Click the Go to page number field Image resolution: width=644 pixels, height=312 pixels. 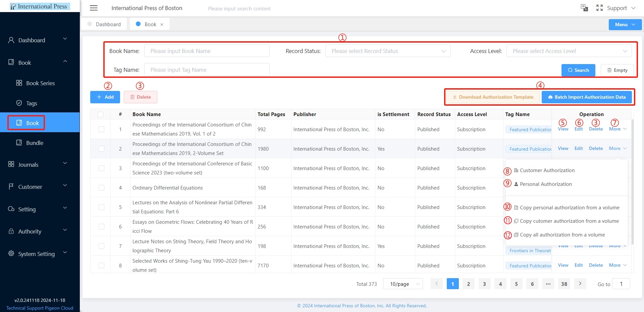click(621, 284)
